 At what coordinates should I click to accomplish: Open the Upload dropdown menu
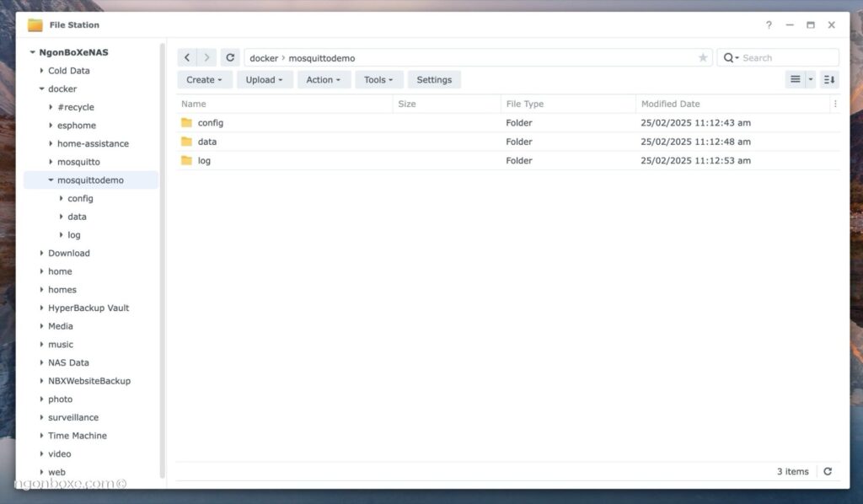point(264,80)
